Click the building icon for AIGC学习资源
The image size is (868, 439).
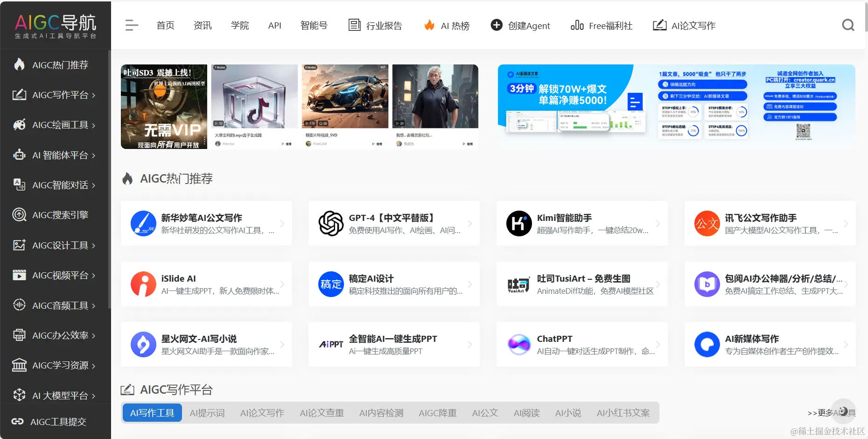click(x=19, y=365)
